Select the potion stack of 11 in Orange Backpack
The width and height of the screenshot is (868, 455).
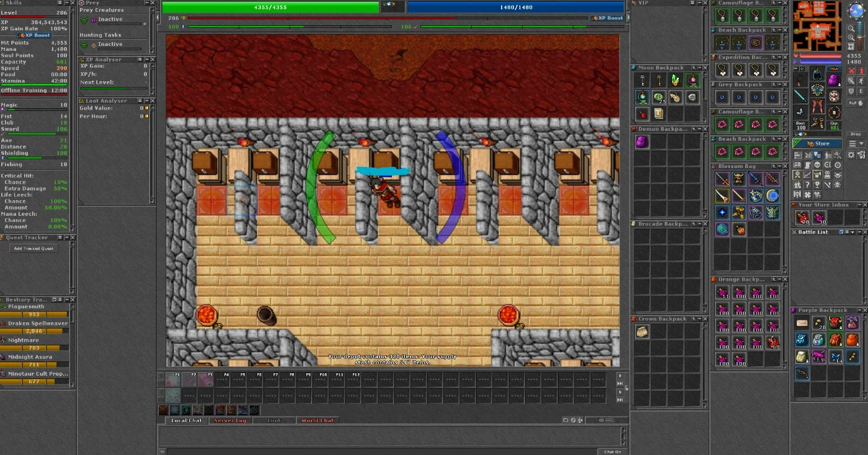[722, 292]
